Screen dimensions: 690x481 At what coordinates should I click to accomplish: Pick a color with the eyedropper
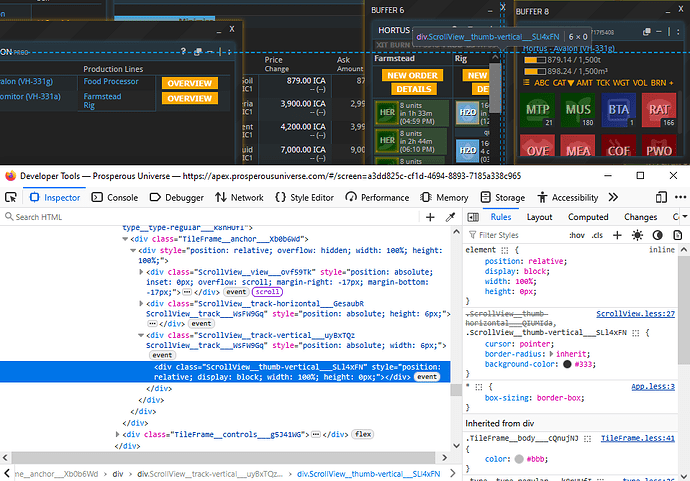pos(450,217)
